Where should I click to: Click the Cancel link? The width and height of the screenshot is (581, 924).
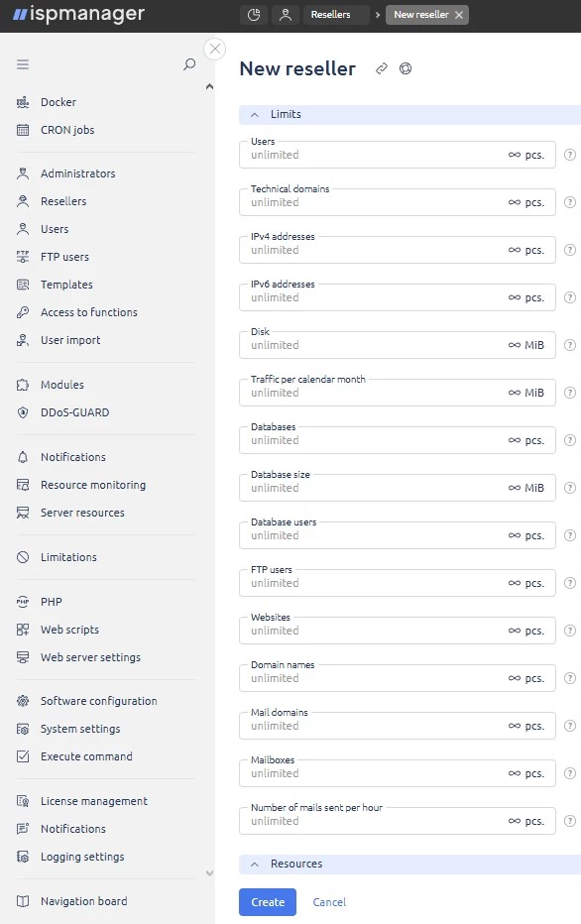(329, 902)
